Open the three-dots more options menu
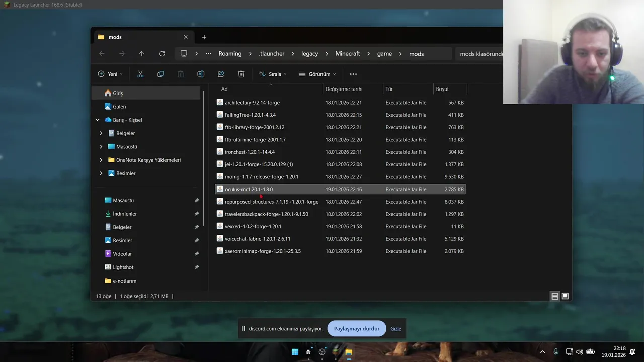Viewport: 644px width, 362px height. pos(353,74)
